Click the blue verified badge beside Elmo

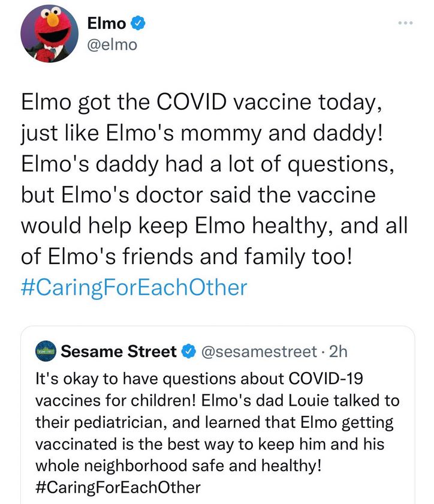tap(138, 23)
